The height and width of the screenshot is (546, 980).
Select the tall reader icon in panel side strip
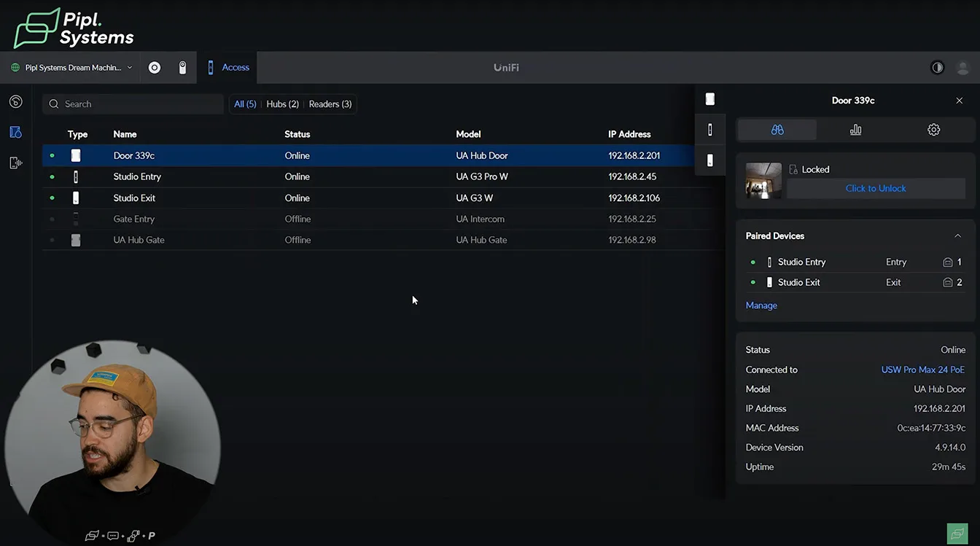coord(710,130)
